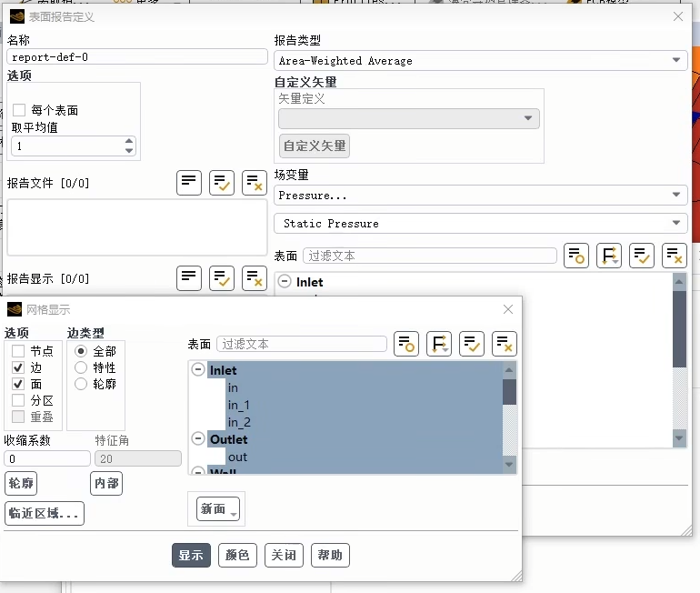This screenshot has width=700, height=593.
Task: Toggle tree view icon for 报告文件 list
Action: coord(189,183)
